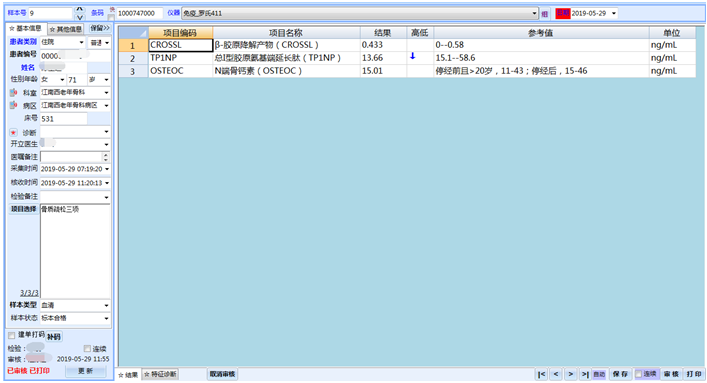The image size is (707, 383).
Task: Click the 科室 department lookup icon
Action: pos(14,92)
